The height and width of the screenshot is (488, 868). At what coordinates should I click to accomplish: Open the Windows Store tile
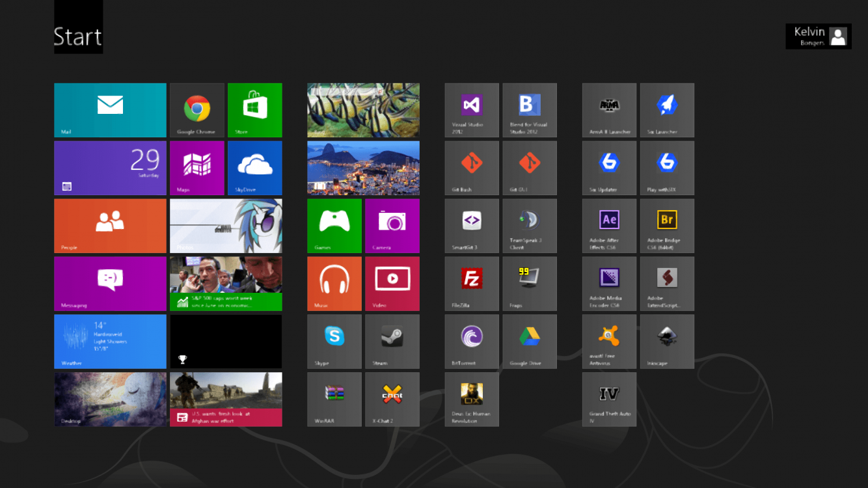click(x=254, y=110)
